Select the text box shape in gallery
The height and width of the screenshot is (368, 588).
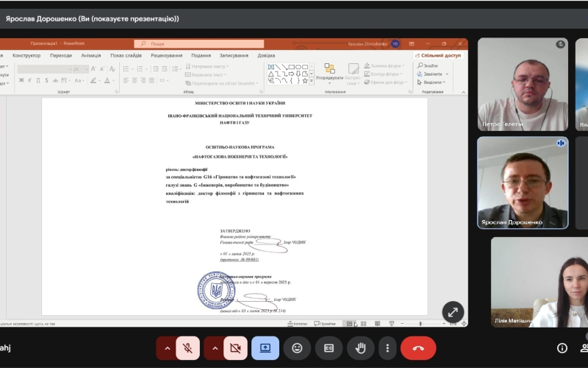tap(270, 67)
